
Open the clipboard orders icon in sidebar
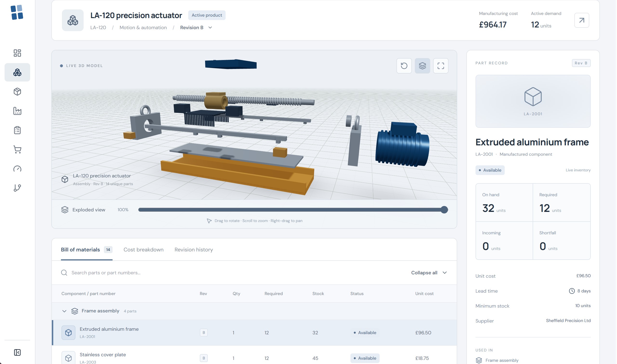point(17,130)
